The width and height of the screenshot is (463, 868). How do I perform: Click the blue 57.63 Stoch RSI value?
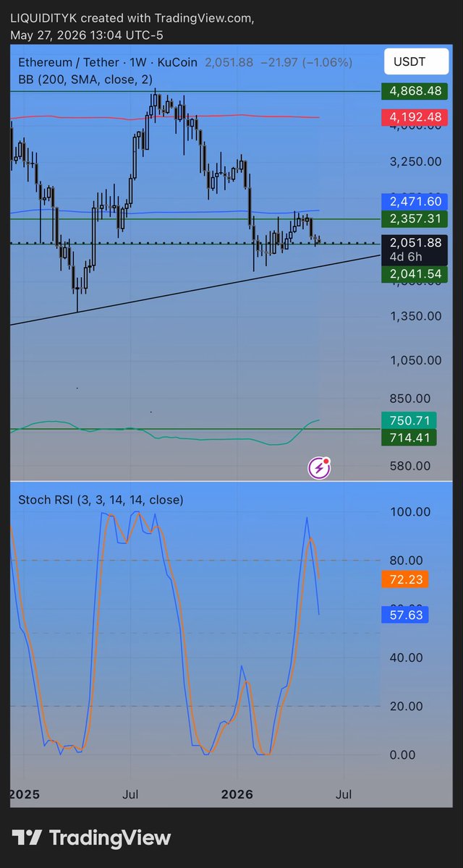click(405, 615)
